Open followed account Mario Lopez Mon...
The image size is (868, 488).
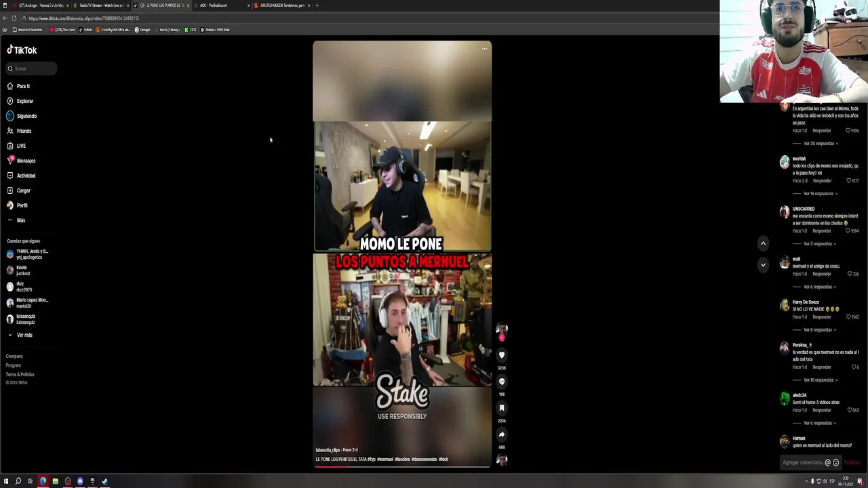[x=27, y=303]
